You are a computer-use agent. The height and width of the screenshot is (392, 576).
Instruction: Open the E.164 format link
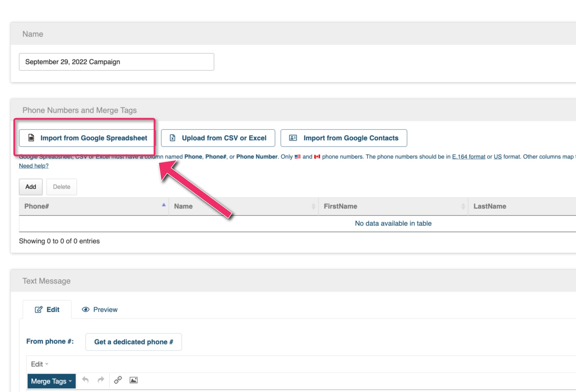click(x=468, y=157)
